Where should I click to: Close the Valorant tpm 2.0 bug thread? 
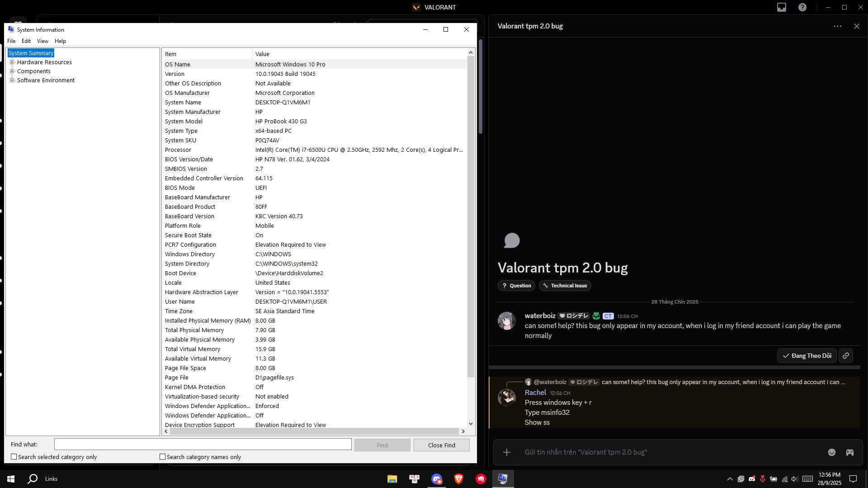click(857, 26)
